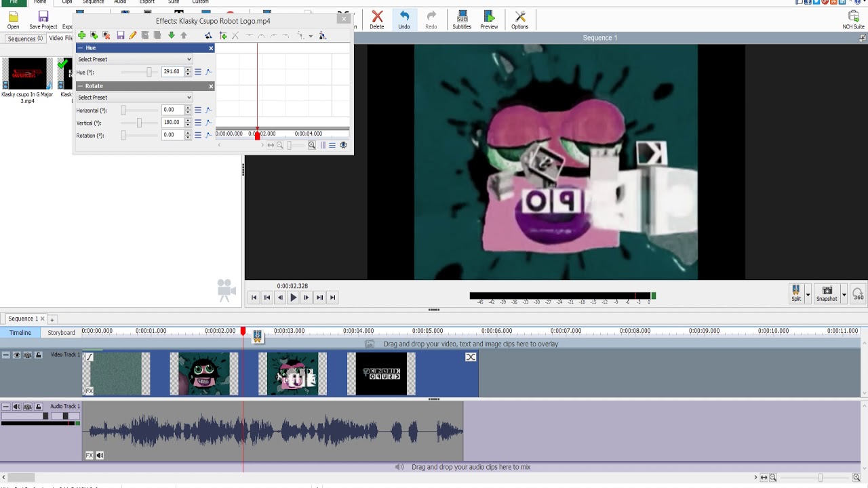Viewport: 868px width, 488px height.
Task: Open the Hue Select Preset dropdown
Action: (134, 60)
